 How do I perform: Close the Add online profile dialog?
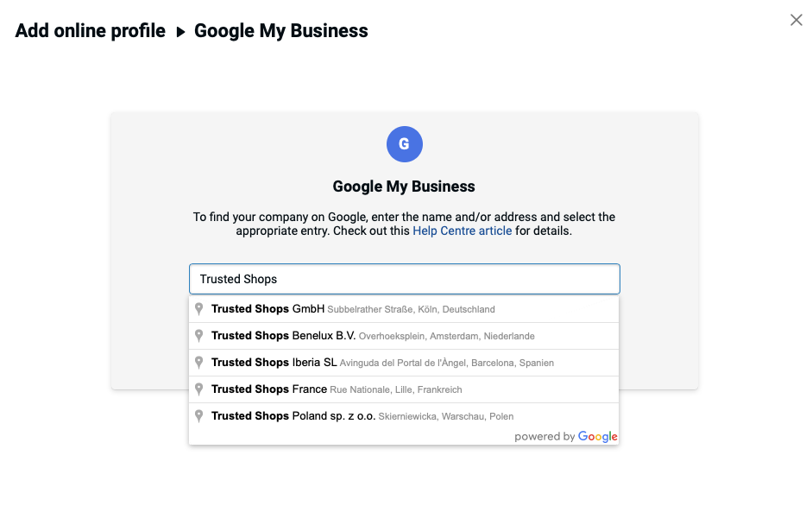tap(796, 20)
